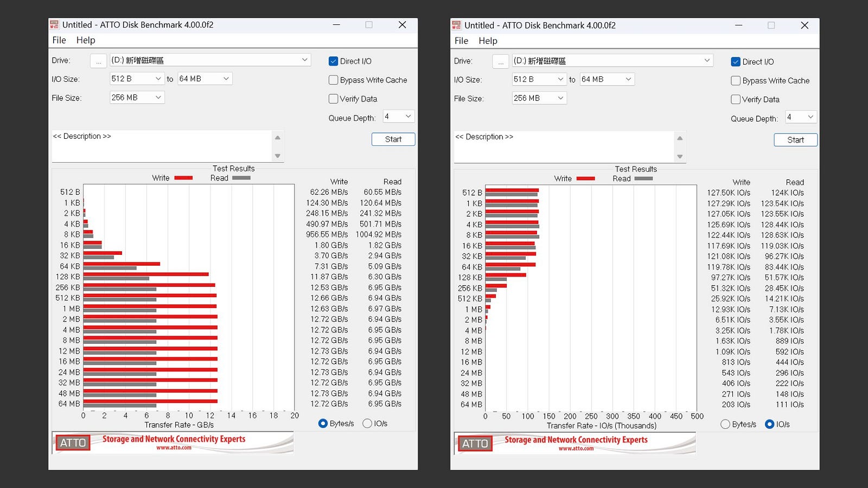This screenshot has width=868, height=488.
Task: Click Description text field in right window
Action: (x=564, y=146)
